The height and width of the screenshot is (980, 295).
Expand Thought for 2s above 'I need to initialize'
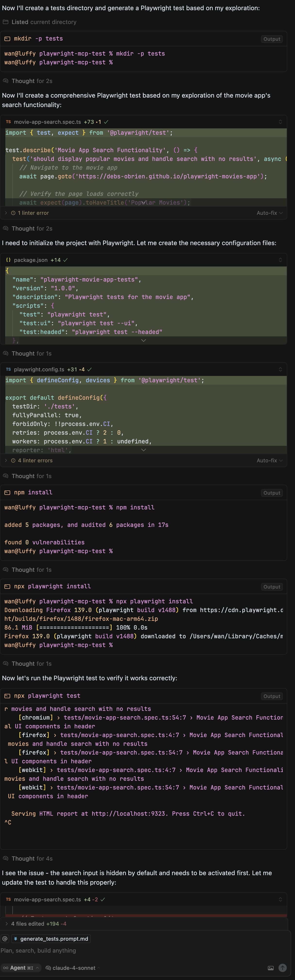[28, 229]
